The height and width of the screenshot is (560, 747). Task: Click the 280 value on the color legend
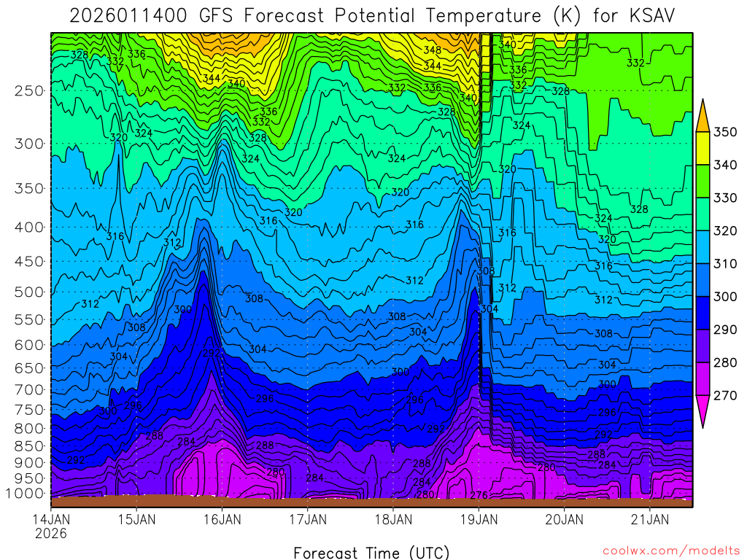click(x=725, y=362)
